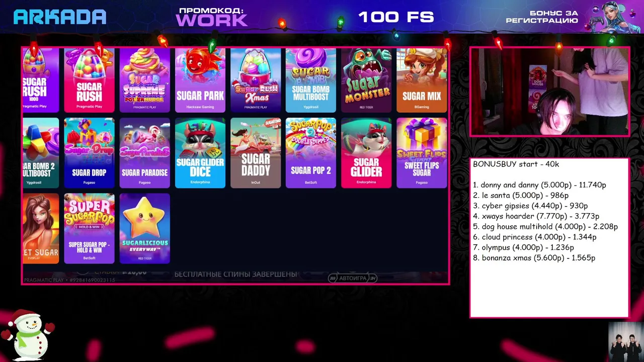Click the 'xways hoarder' list entry
The image size is (644, 362).
[x=536, y=216]
